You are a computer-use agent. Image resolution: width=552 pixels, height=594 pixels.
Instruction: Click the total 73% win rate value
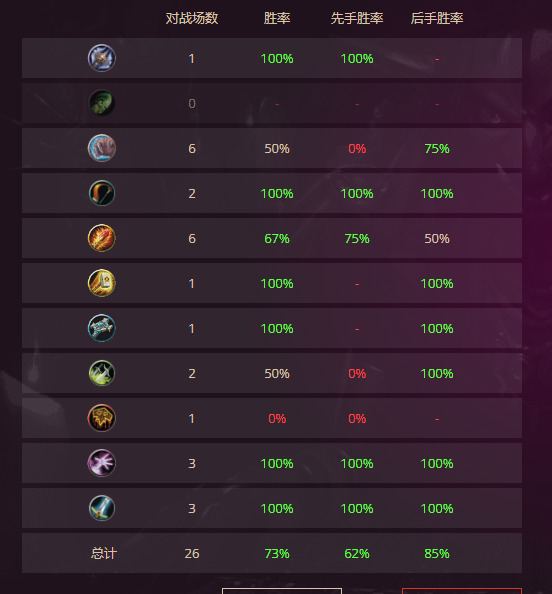[x=277, y=553]
